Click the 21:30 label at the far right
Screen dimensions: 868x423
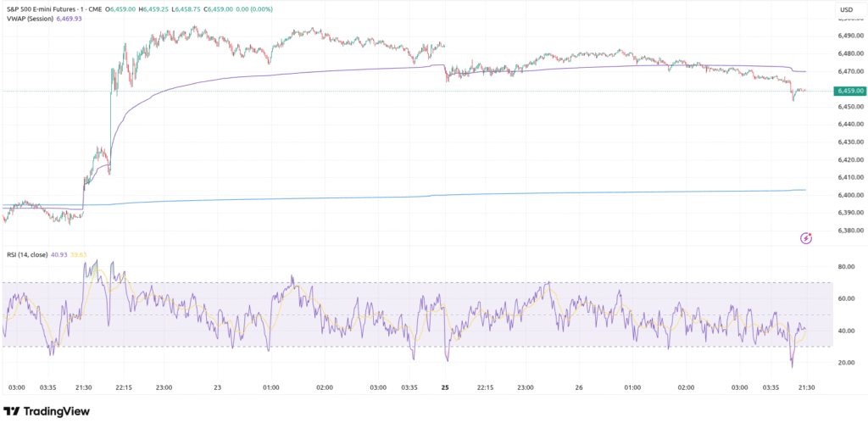(807, 387)
